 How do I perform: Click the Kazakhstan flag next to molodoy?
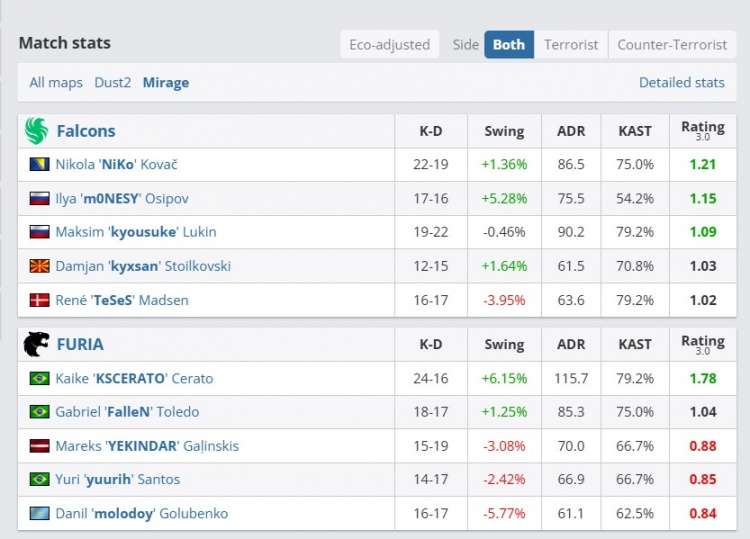[40, 513]
